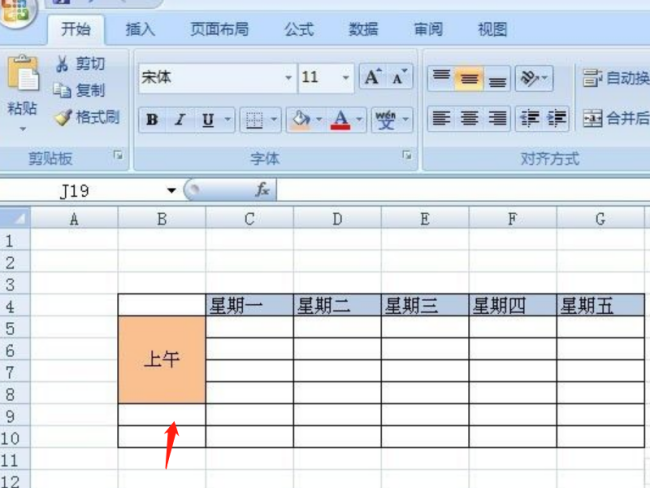The height and width of the screenshot is (488, 650).
Task: Click the Copy (复制) icon
Action: click(62, 90)
